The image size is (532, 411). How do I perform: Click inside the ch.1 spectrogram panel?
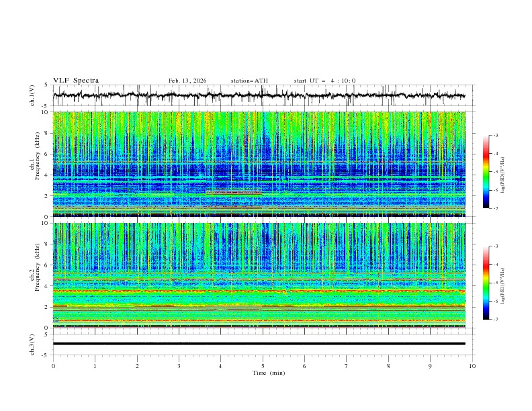pyautogui.click(x=262, y=165)
